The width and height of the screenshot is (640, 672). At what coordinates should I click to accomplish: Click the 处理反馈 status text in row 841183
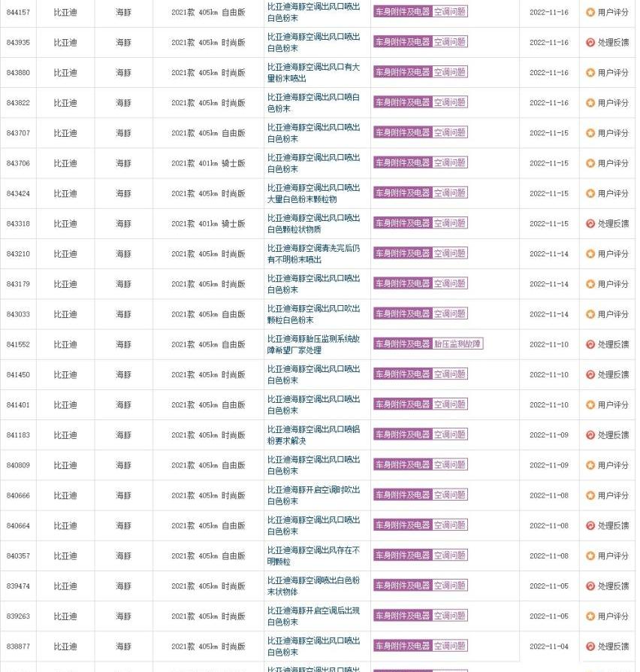click(613, 435)
